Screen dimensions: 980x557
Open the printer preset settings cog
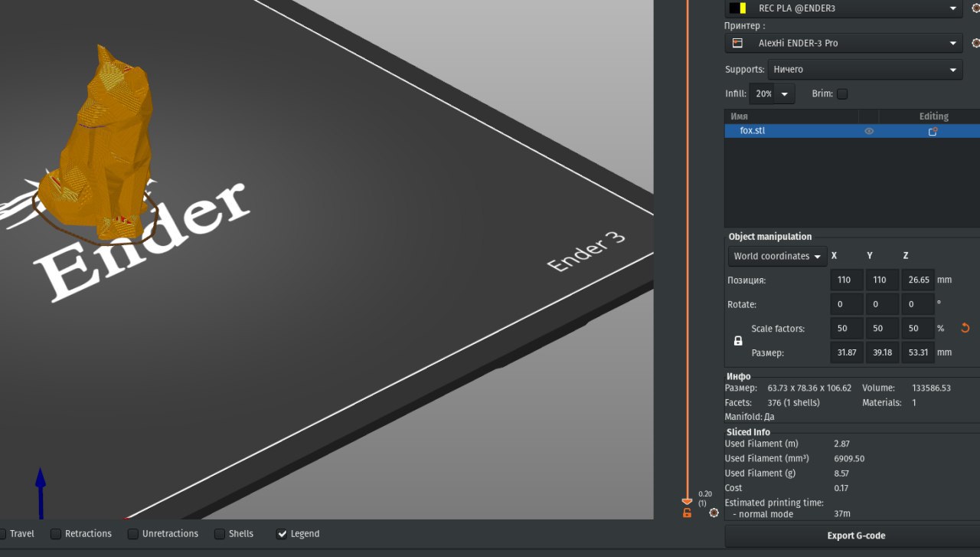(975, 43)
